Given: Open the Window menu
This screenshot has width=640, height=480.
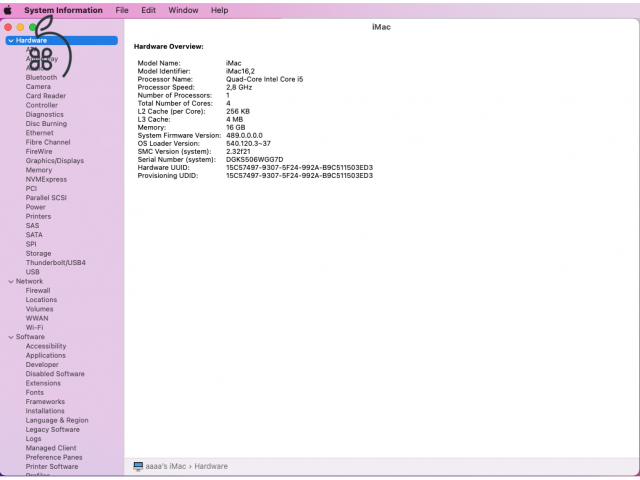Looking at the screenshot, I should click(183, 10).
